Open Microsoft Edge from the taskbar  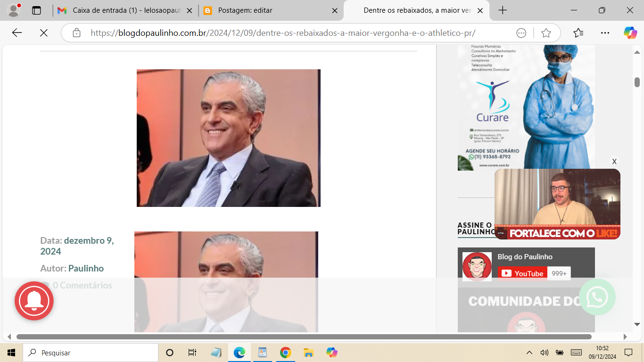click(239, 353)
